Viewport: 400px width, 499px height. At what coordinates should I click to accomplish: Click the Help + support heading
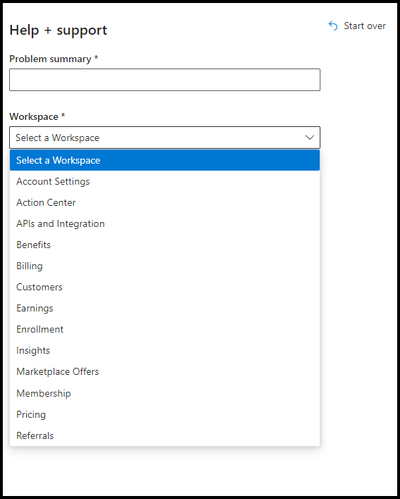click(58, 30)
